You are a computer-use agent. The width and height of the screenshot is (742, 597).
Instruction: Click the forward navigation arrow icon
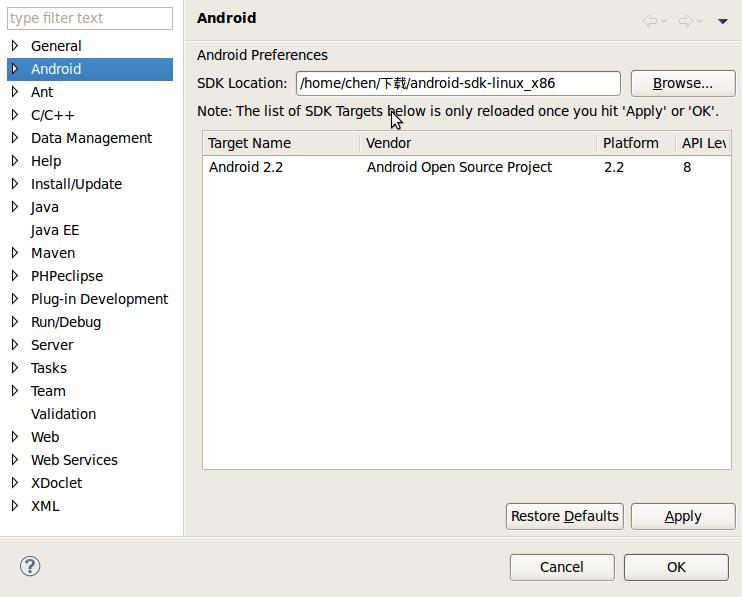[x=685, y=20]
